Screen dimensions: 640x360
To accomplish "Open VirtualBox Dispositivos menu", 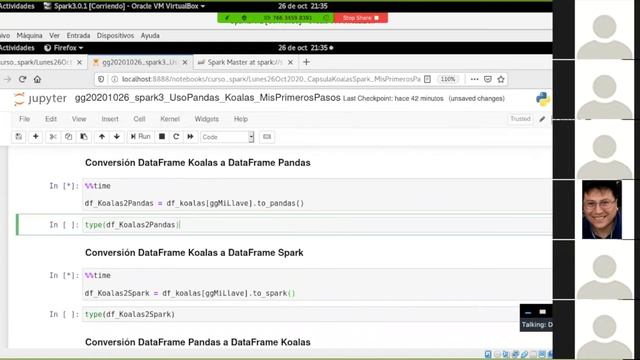I will click(116, 36).
